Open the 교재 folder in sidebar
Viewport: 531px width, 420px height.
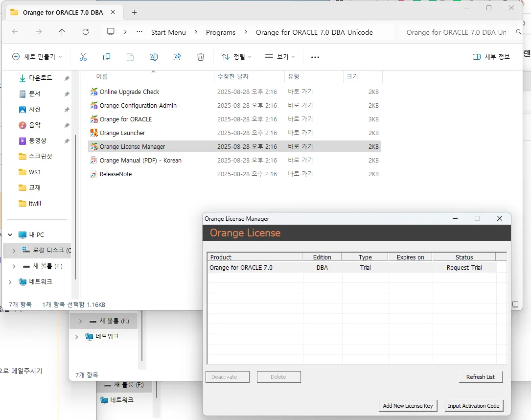[35, 187]
